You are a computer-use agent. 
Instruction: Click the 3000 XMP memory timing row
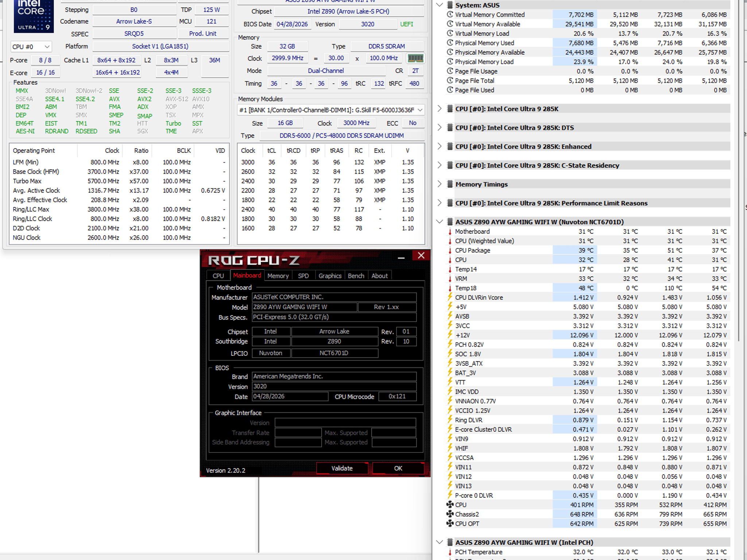click(330, 162)
